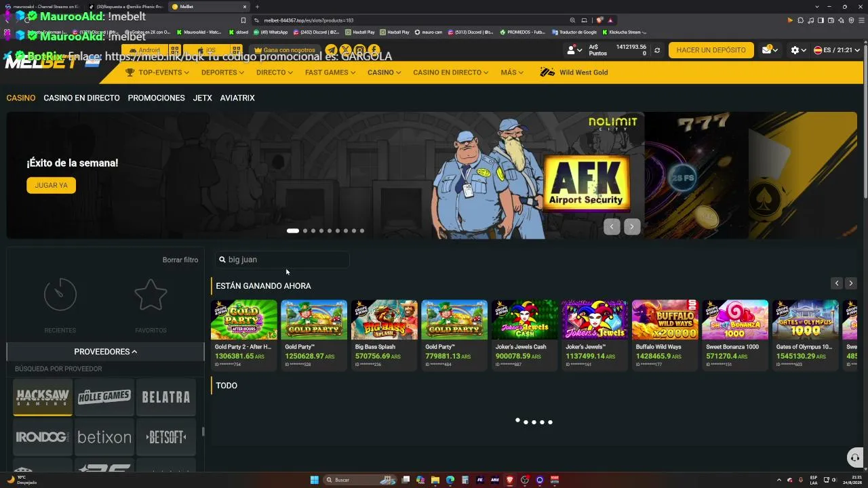
Task: Open the Sweet Bonanza 1000 game
Action: 735,335
